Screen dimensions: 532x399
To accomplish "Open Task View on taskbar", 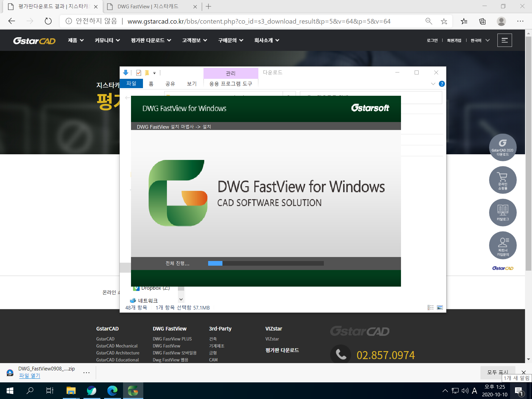I will pyautogui.click(x=50, y=391).
